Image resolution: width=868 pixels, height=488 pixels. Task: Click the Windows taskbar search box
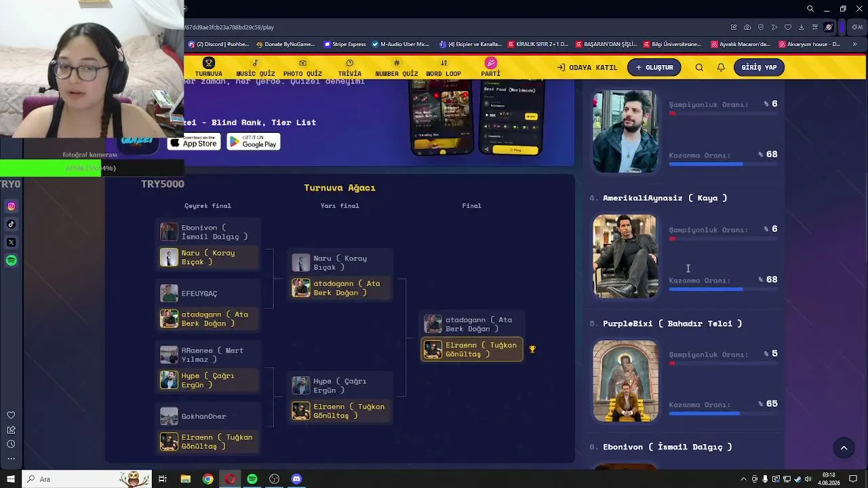click(x=88, y=479)
